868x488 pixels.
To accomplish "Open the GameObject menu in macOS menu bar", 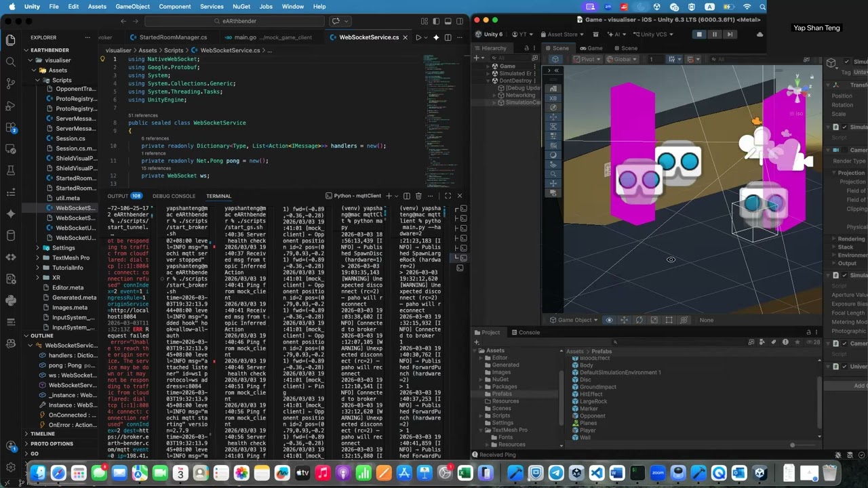I will (x=133, y=6).
